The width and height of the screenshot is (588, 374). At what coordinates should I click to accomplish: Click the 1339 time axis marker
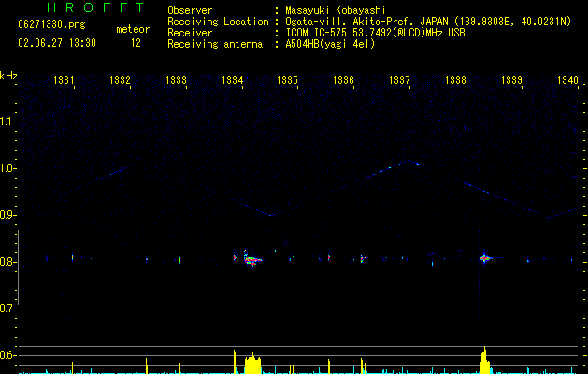(x=511, y=79)
